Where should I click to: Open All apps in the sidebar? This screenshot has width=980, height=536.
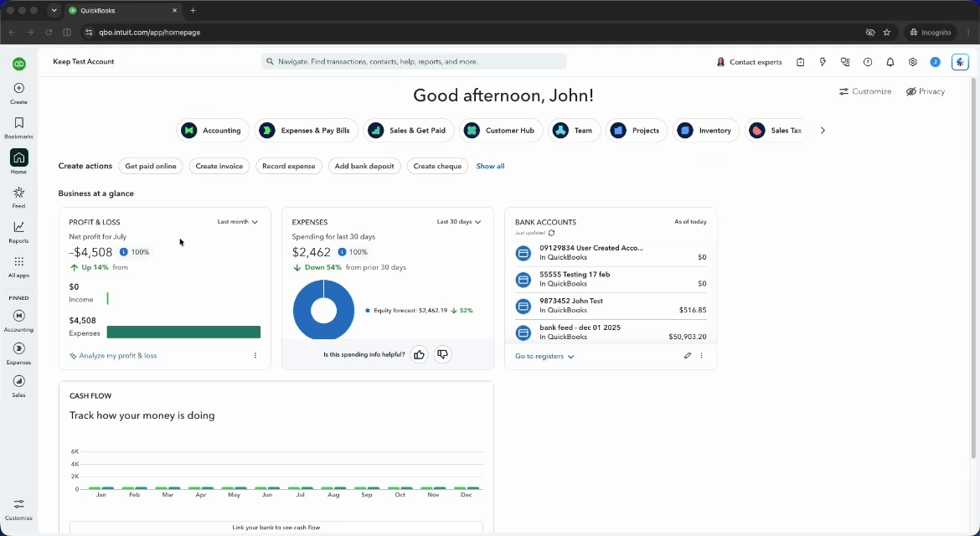(18, 267)
